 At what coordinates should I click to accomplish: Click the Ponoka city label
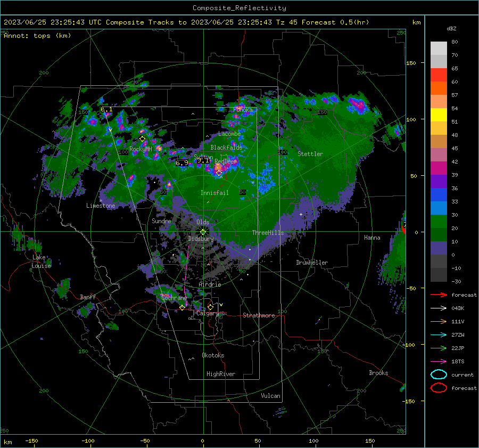pos(243,110)
